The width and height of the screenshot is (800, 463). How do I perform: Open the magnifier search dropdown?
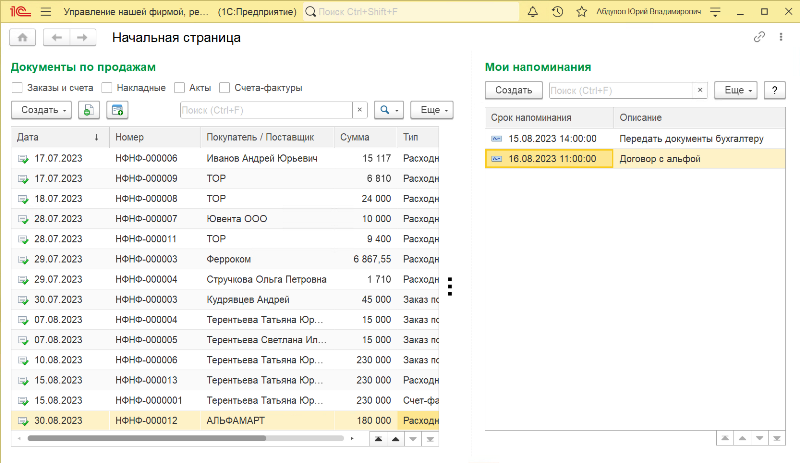[389, 110]
